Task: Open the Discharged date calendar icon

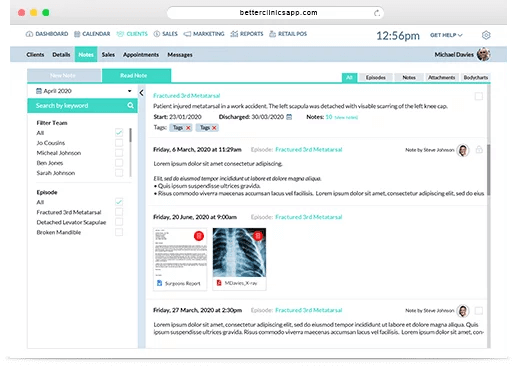Action: [x=289, y=117]
